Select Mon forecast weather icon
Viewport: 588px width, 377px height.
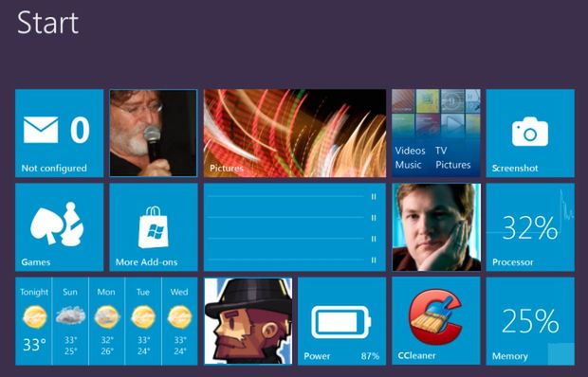tap(107, 316)
